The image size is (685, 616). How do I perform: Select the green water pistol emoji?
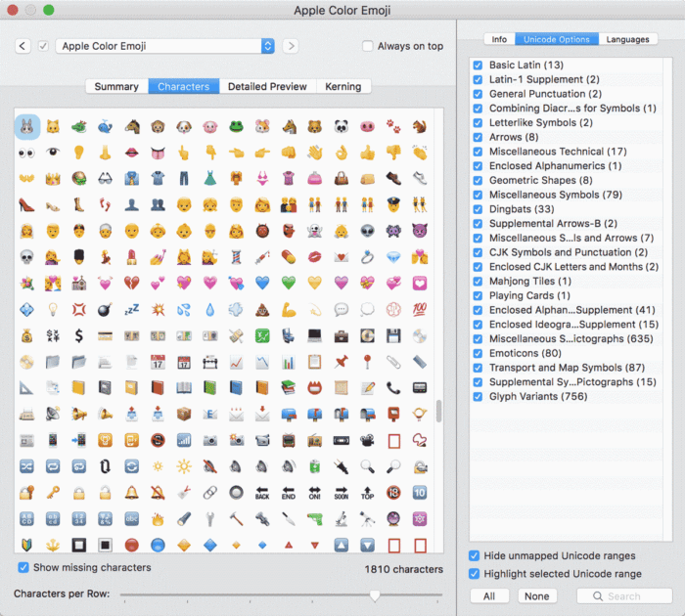pos(315,518)
